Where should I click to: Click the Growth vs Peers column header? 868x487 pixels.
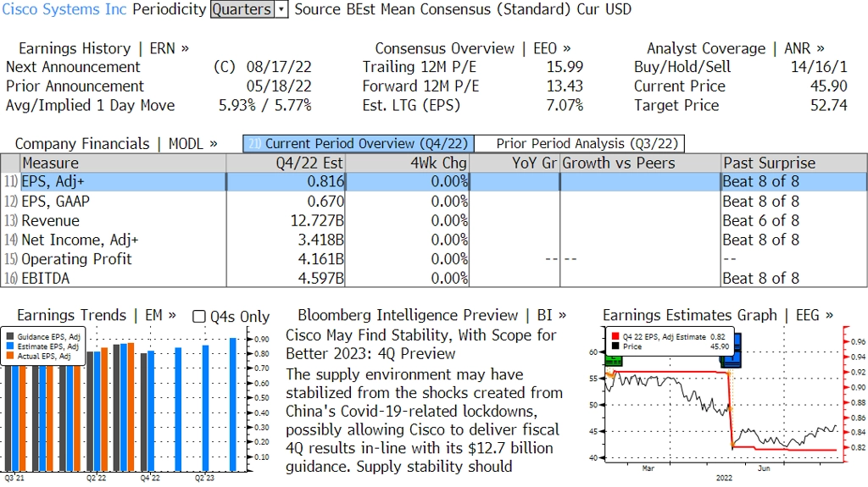pos(641,163)
